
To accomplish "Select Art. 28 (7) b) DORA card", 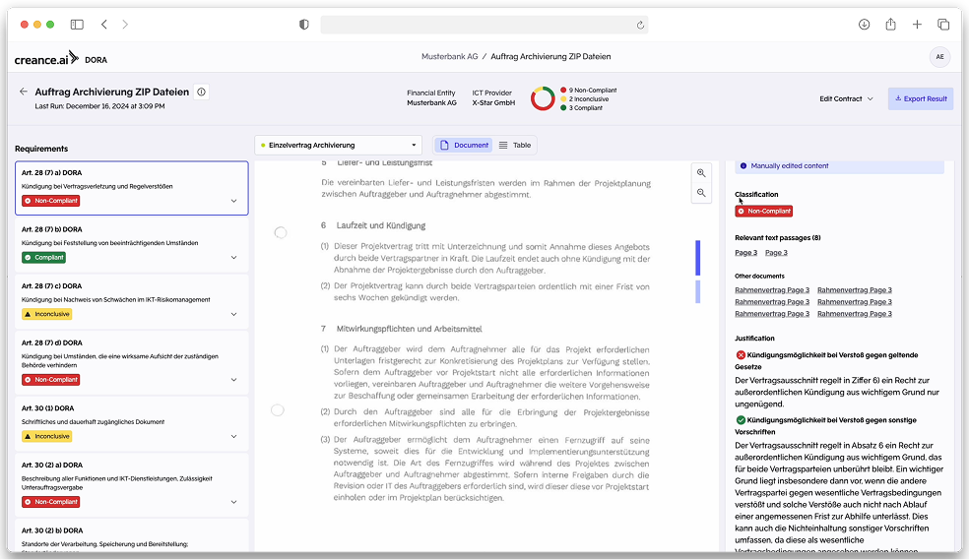I will point(132,245).
